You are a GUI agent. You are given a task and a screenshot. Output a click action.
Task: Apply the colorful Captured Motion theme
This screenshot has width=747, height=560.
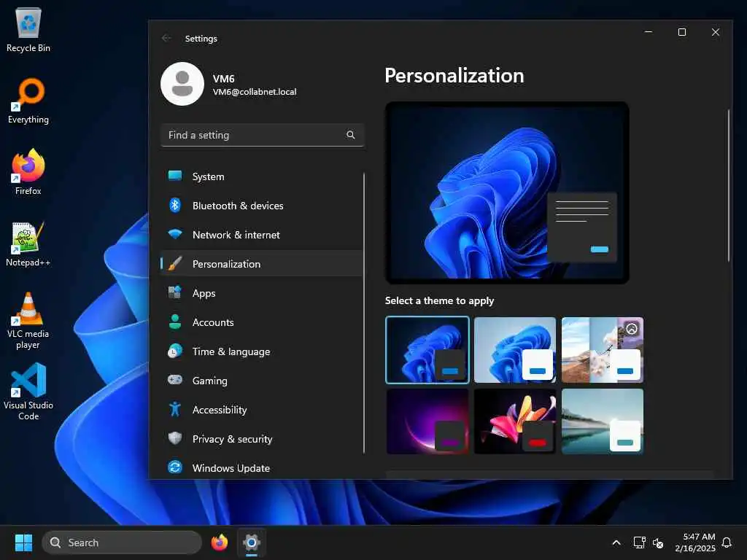515,421
